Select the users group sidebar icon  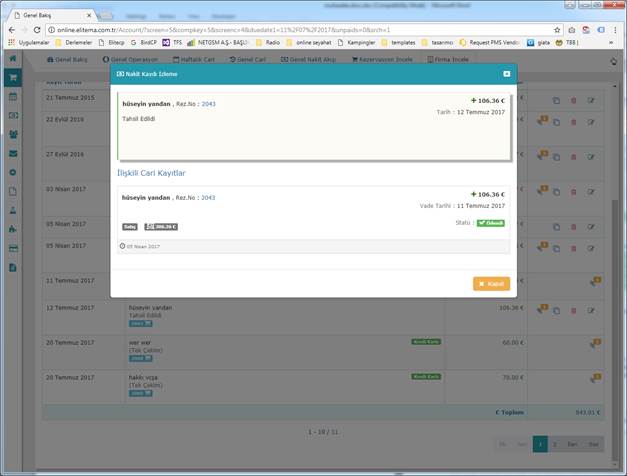[x=13, y=134]
